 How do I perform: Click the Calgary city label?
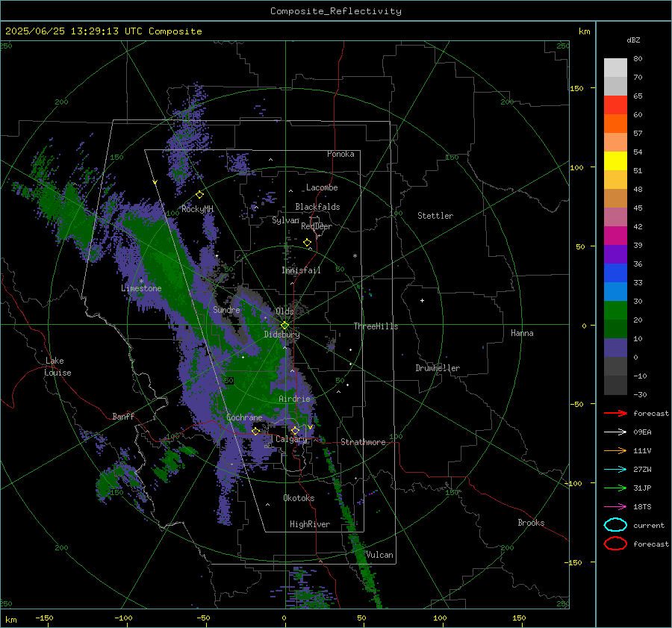pyautogui.click(x=291, y=439)
